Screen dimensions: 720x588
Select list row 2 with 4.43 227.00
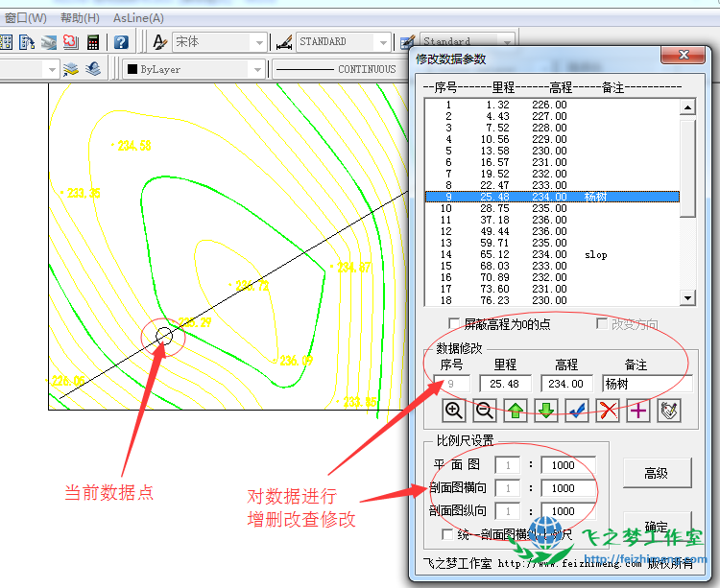point(552,116)
